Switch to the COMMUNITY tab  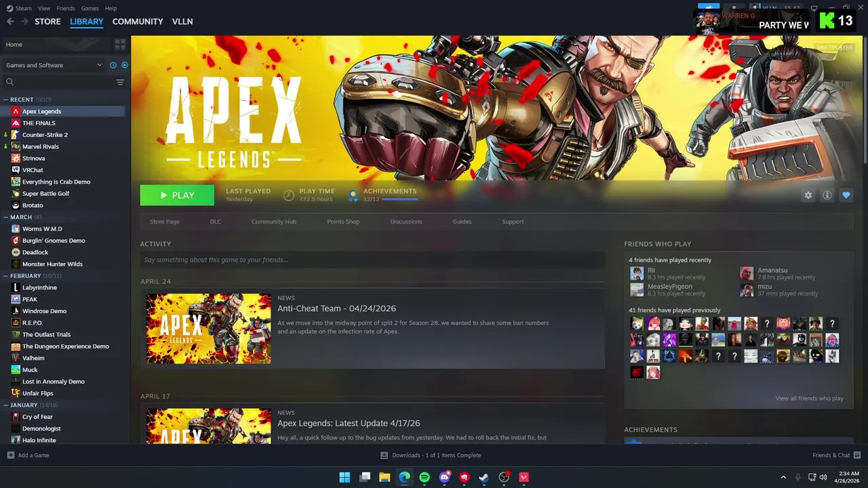click(138, 22)
